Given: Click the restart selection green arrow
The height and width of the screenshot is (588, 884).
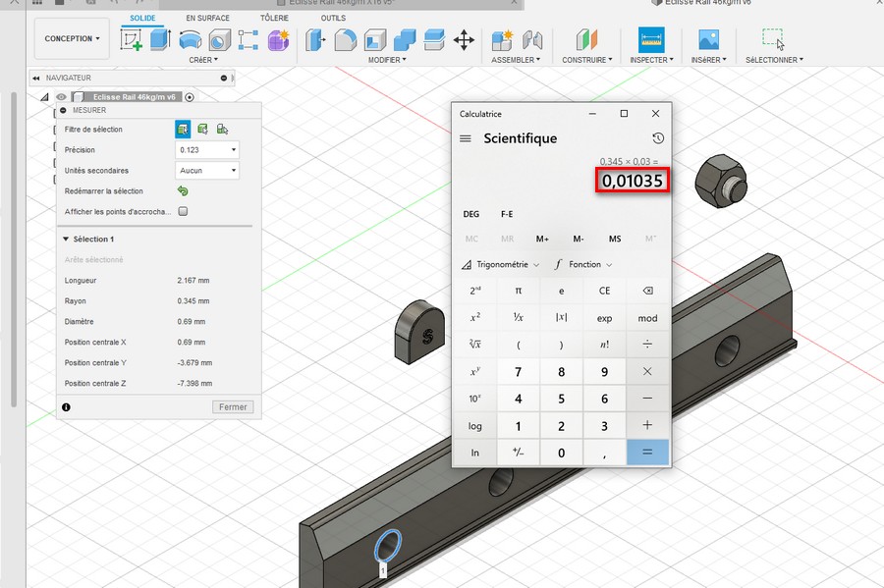Looking at the screenshot, I should 183,191.
